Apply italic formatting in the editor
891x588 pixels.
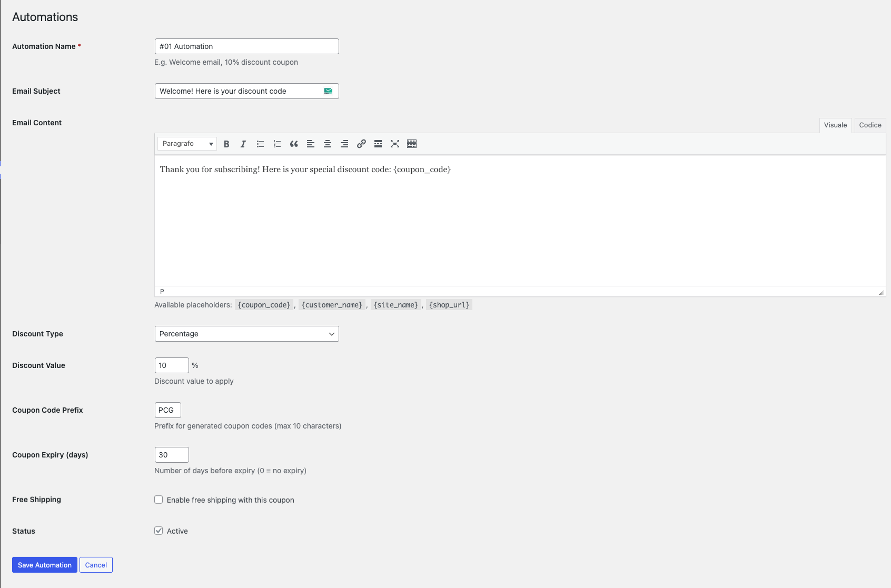pos(243,144)
